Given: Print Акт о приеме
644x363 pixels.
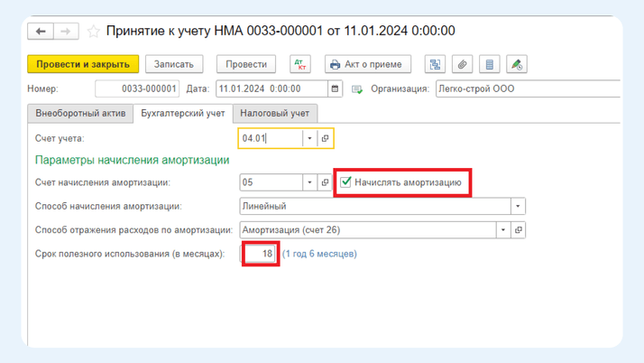Looking at the screenshot, I should click(x=368, y=64).
